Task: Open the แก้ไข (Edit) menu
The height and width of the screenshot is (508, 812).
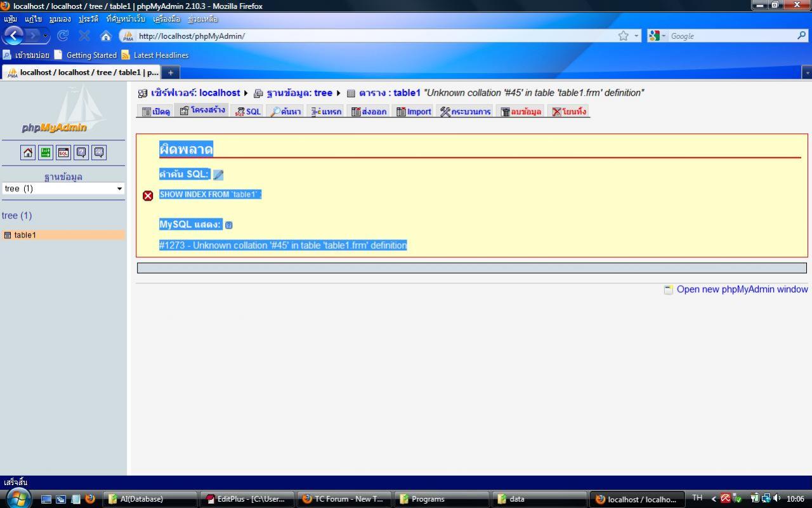Action: coord(33,19)
